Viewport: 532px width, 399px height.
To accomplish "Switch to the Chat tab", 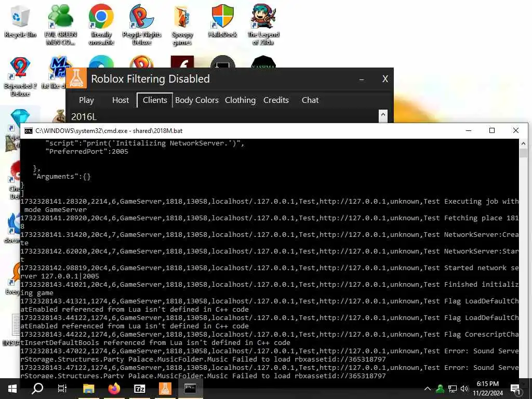I will coord(310,100).
